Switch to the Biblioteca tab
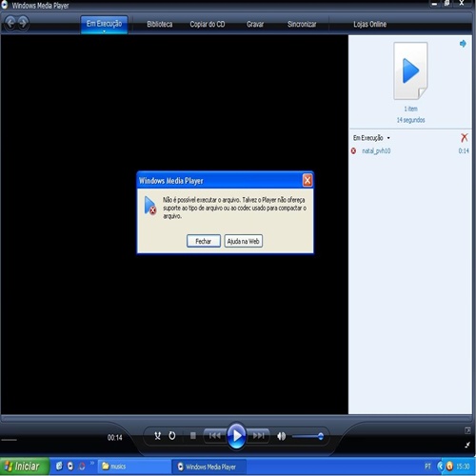 click(x=160, y=25)
